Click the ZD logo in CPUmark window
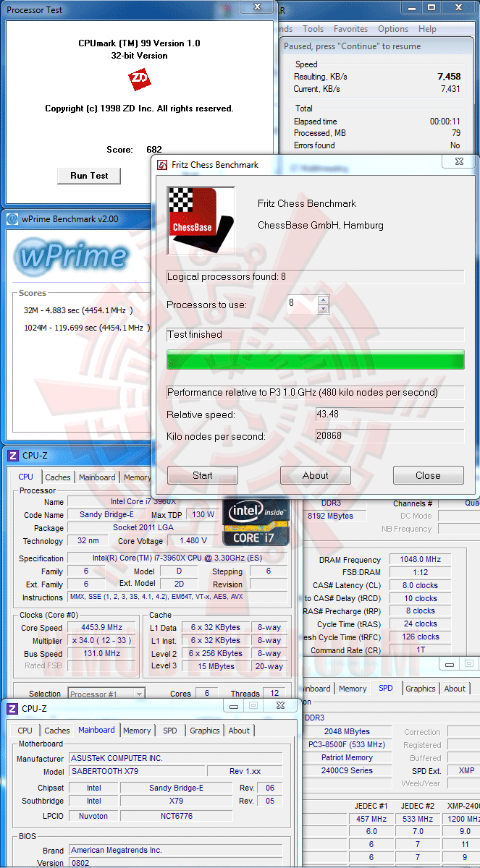Image resolution: width=480 pixels, height=868 pixels. coord(138,80)
